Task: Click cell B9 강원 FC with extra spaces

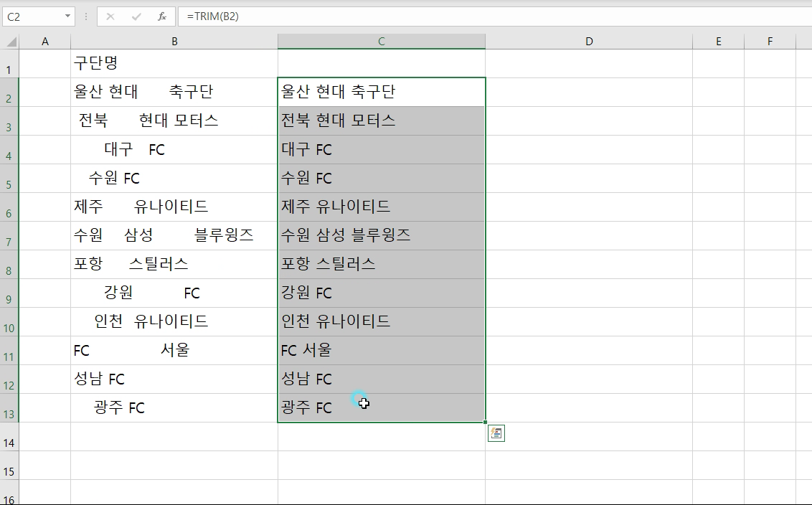Action: (174, 293)
